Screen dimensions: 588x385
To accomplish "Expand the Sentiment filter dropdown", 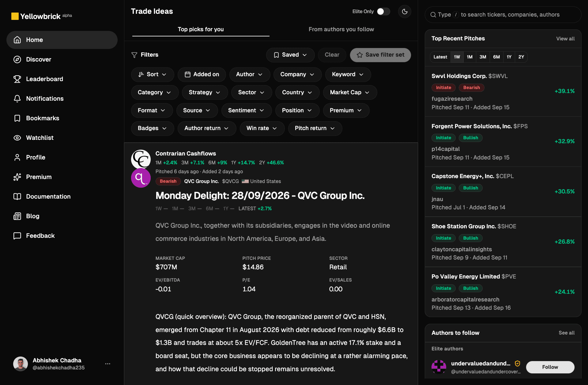I will click(x=246, y=110).
